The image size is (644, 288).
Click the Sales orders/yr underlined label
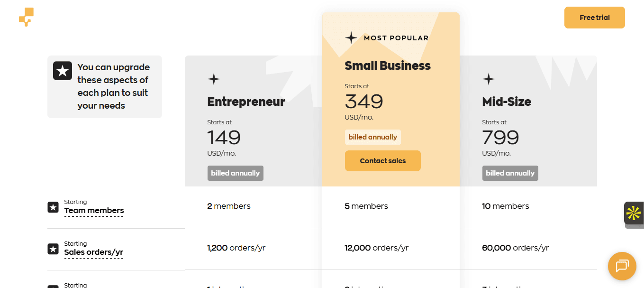[x=93, y=252]
